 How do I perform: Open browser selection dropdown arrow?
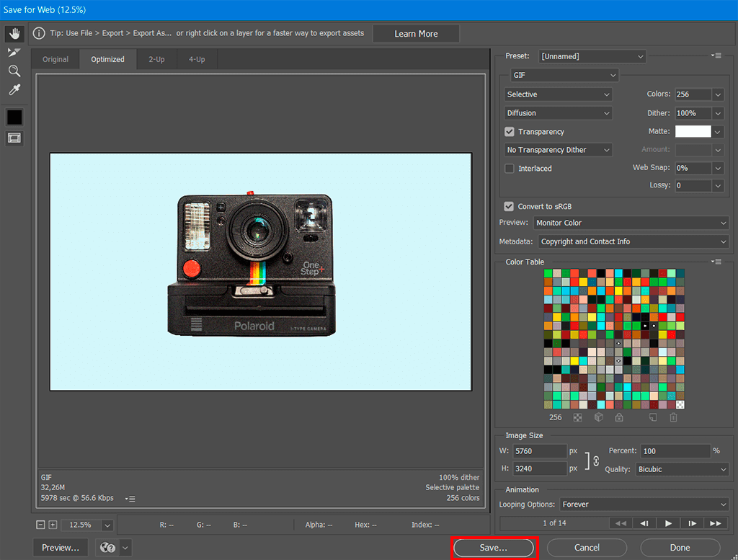[x=125, y=547]
